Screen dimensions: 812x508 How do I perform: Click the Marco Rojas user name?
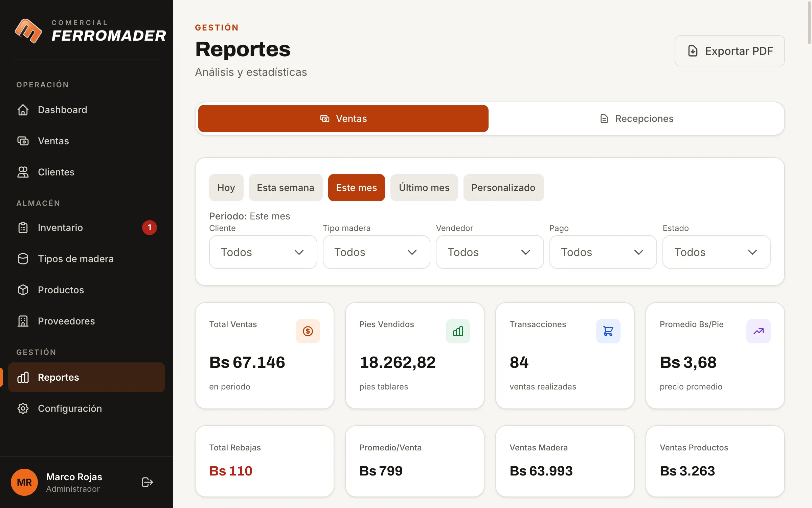click(x=74, y=477)
